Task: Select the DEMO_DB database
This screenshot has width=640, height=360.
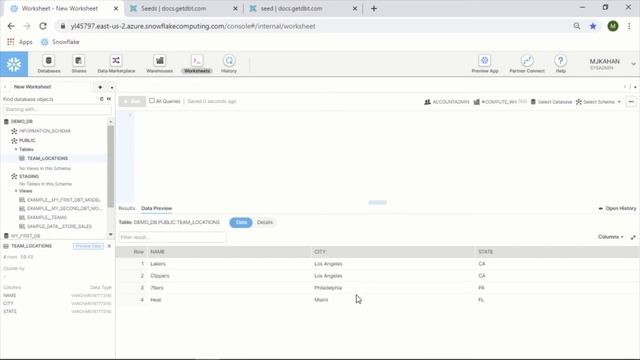Action: pyautogui.click(x=22, y=122)
